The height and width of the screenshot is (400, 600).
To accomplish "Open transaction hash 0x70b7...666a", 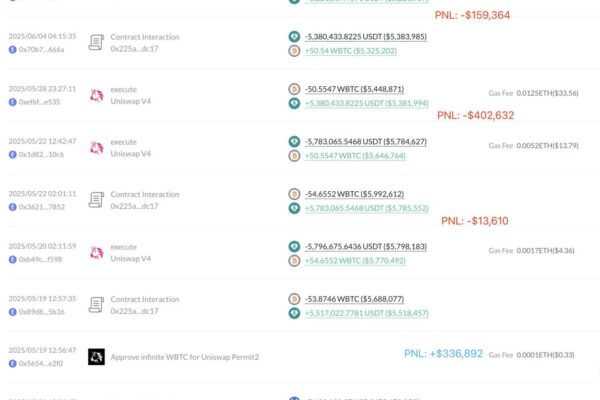I will (x=41, y=49).
